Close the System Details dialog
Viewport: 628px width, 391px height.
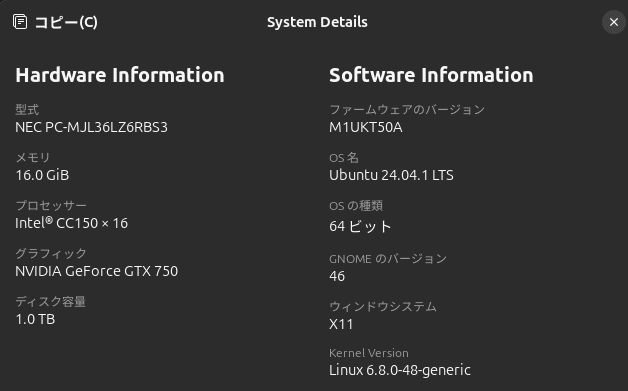pos(614,22)
